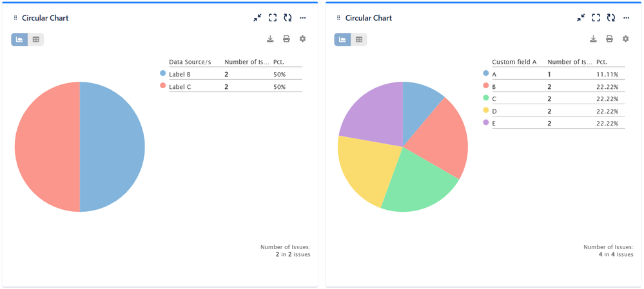Screen dimensions: 644x289
Task: Click issue count 2 for Label B
Action: tap(226, 75)
